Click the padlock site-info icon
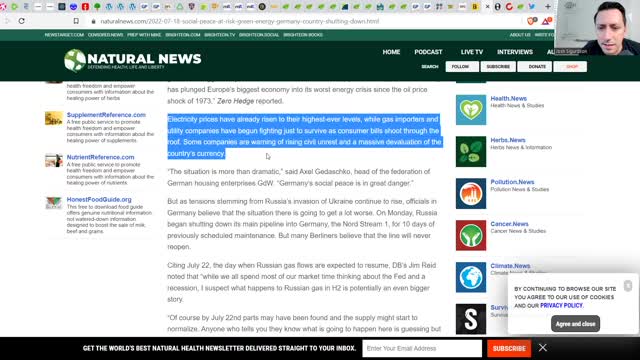Image resolution: width=640 pixels, height=360 pixels. click(93, 21)
